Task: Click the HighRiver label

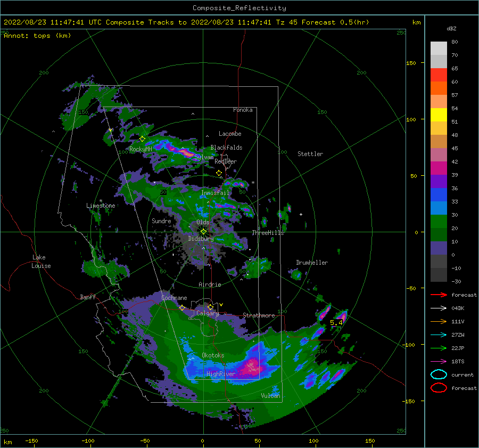Action: click(220, 374)
